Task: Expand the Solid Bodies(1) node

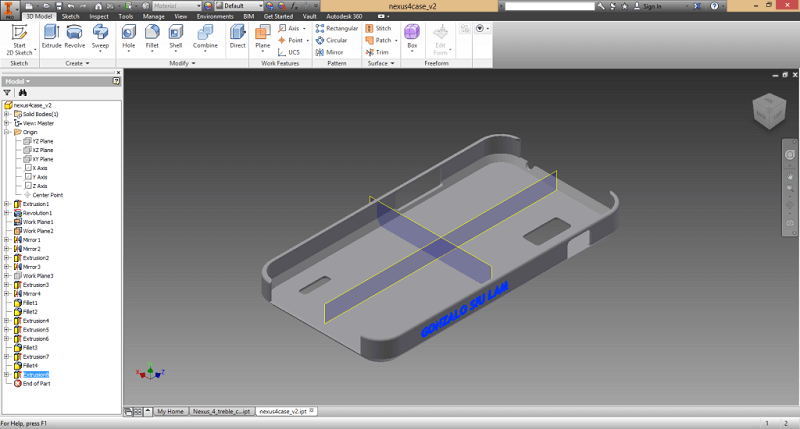Action: [x=7, y=114]
